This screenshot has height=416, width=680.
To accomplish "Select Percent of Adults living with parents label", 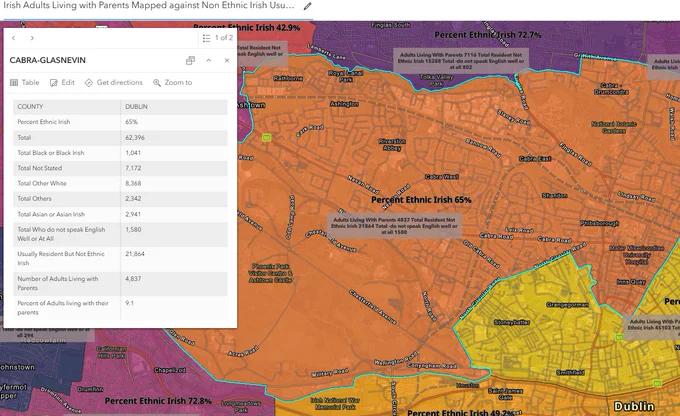I will (63, 308).
